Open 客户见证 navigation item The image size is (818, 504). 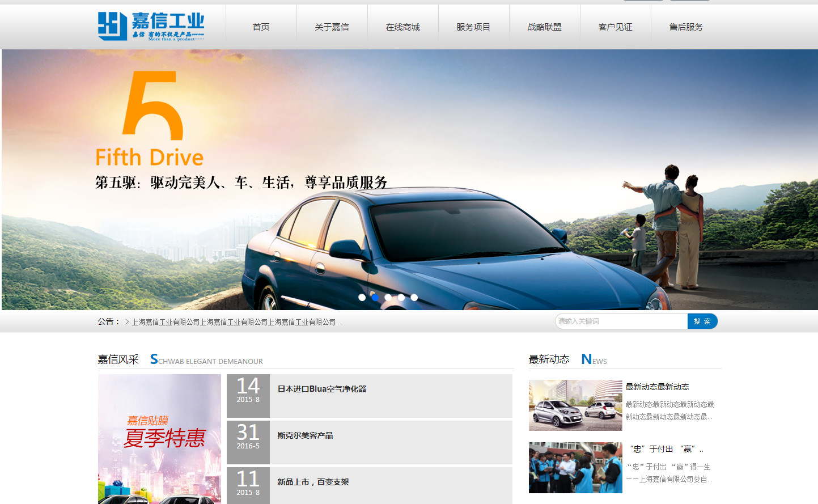point(615,27)
